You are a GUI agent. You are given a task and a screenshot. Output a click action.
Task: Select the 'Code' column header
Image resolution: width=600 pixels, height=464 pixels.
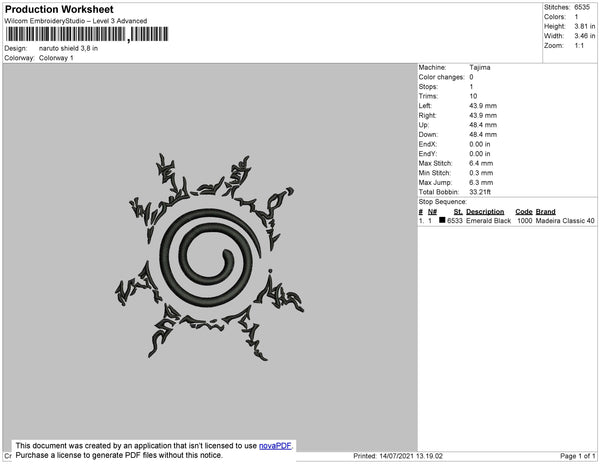pyautogui.click(x=523, y=212)
